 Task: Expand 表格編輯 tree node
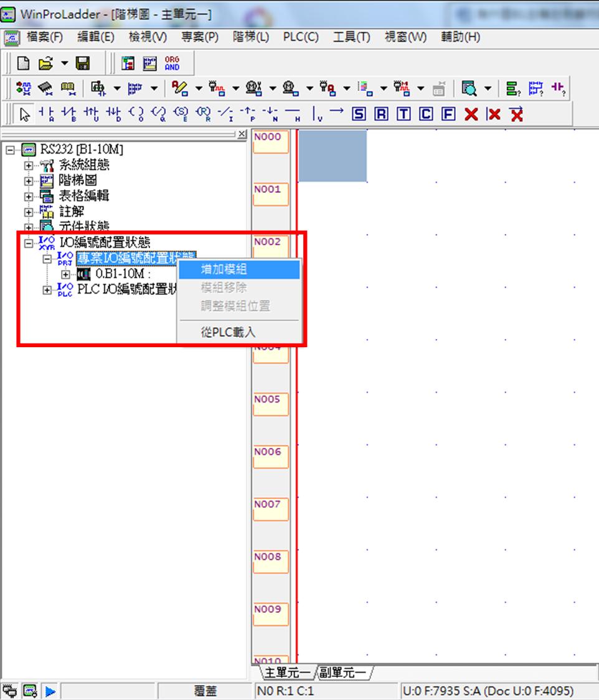pos(28,197)
